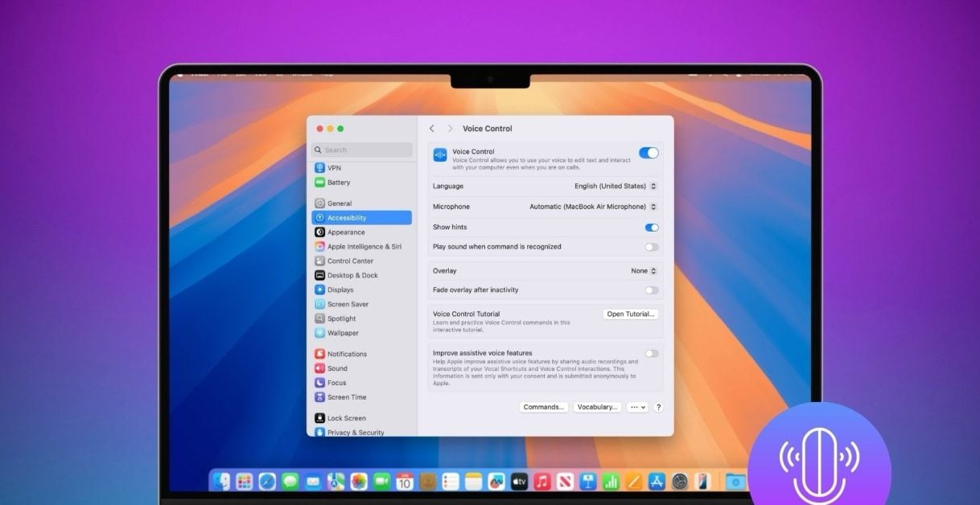Select Accessibility in the sidebar
The width and height of the screenshot is (980, 505).
361,218
